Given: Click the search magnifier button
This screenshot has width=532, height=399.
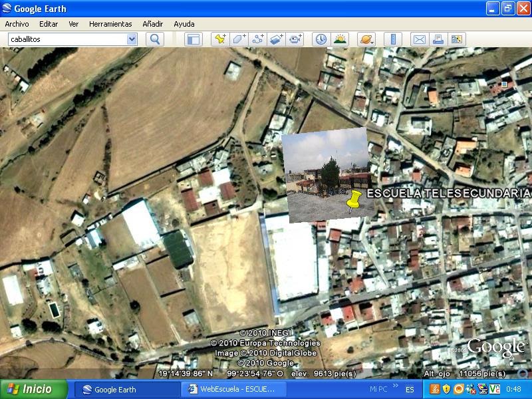Looking at the screenshot, I should coord(155,39).
